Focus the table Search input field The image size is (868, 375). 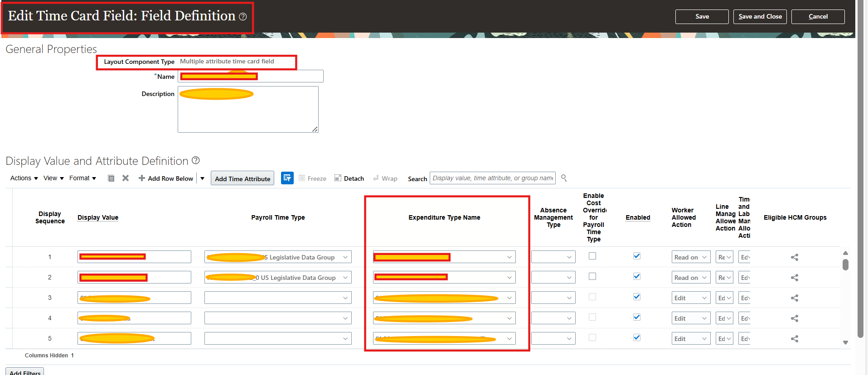pos(493,178)
